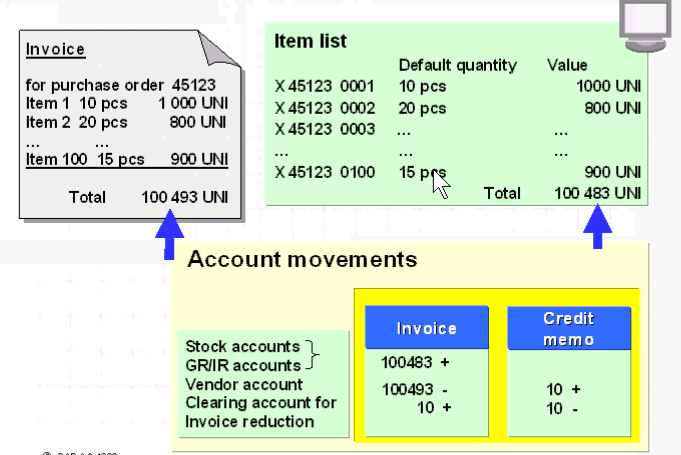Click the 'Item list' heading
This screenshot has width=681, height=455.
pyautogui.click(x=311, y=41)
